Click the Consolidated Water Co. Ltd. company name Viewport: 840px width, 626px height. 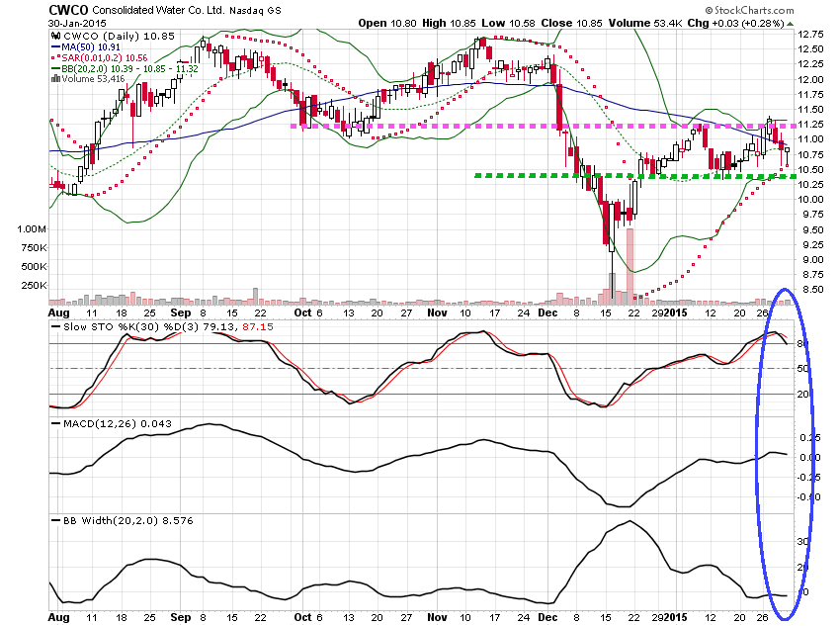point(158,10)
